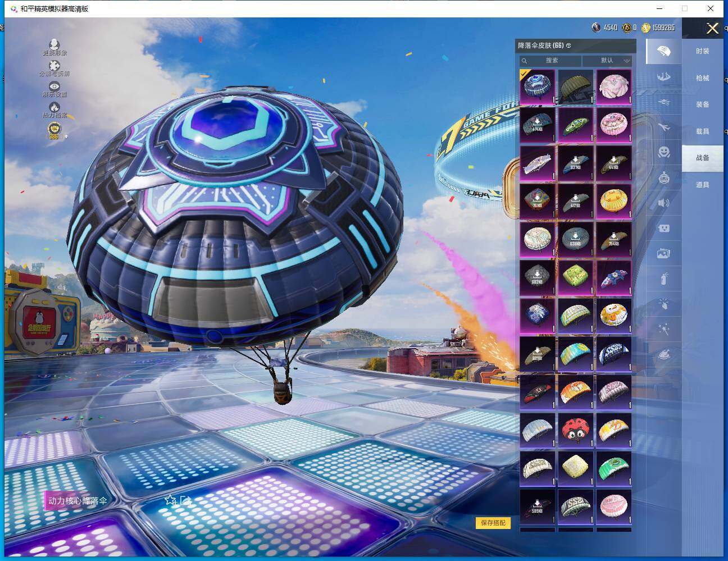Select the pale yellow square parachute thumbnail
The image size is (728, 561).
(x=576, y=468)
